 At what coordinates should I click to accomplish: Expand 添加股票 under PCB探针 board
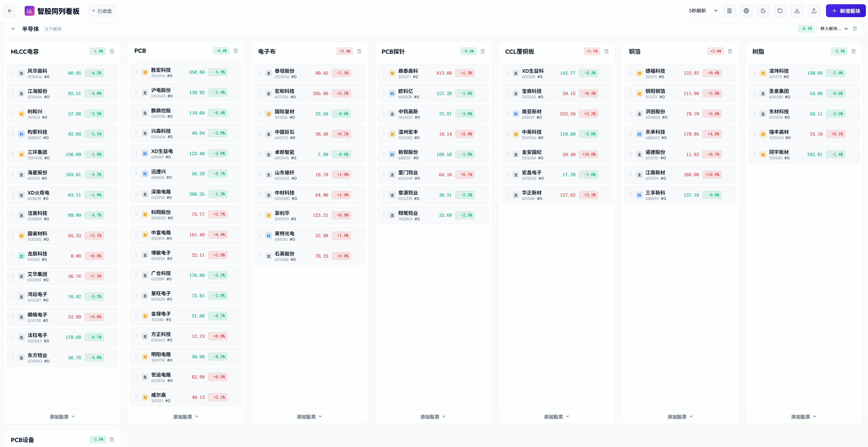(x=433, y=417)
